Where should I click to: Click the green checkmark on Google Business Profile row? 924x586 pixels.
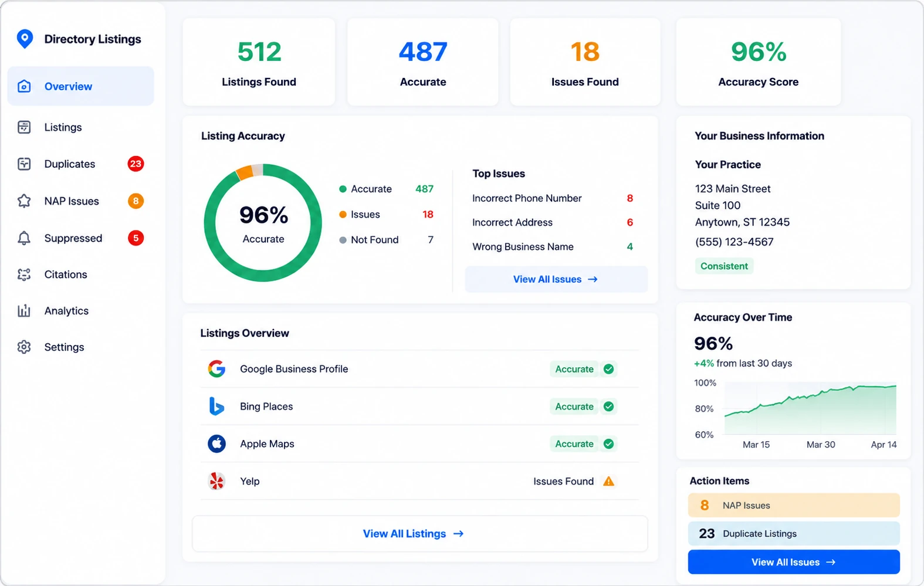[x=609, y=369]
